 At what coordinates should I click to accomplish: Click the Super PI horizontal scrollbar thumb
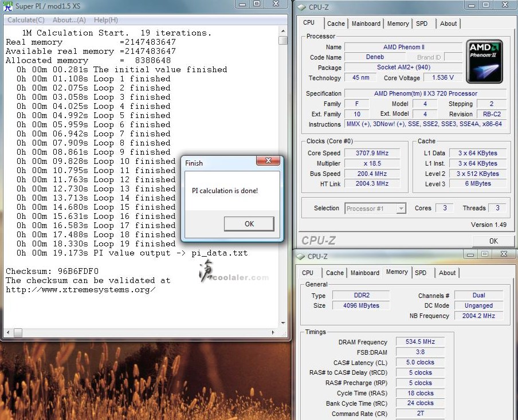[x=18, y=332]
